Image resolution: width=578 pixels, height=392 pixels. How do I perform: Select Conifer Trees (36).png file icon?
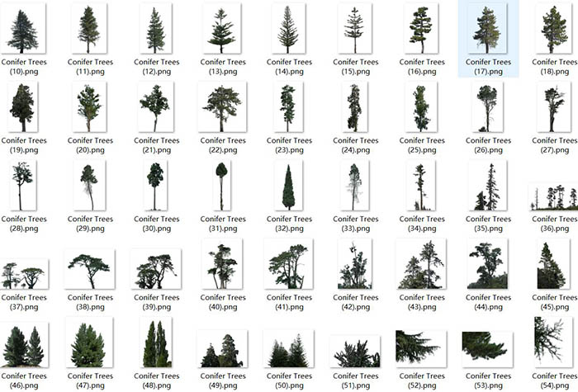pyautogui.click(x=552, y=196)
